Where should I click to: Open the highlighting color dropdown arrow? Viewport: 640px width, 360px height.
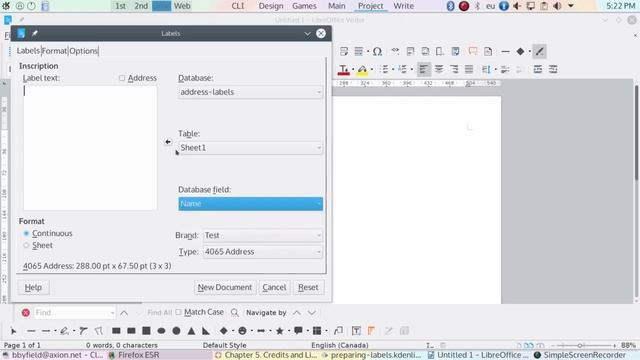371,69
